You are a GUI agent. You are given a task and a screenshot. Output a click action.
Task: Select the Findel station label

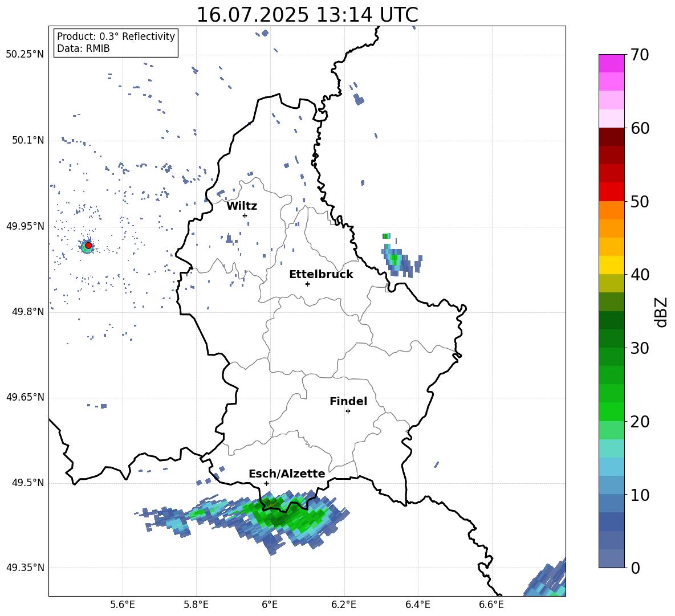pos(348,401)
